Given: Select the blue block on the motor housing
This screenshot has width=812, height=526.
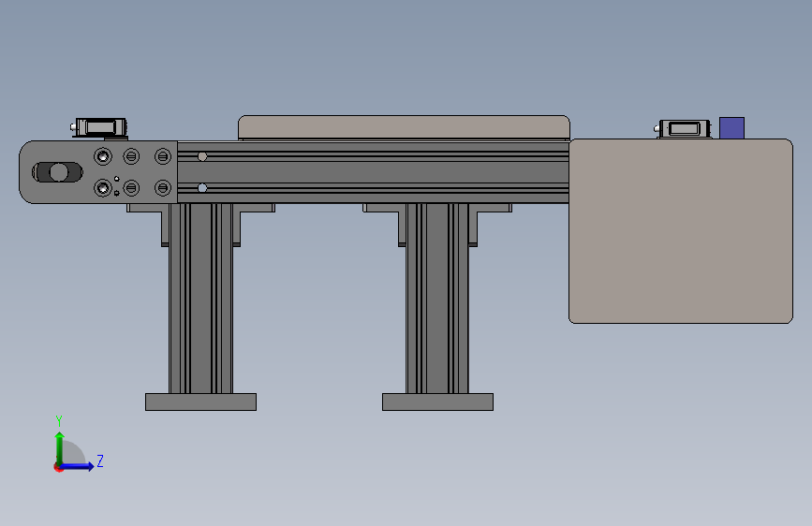Looking at the screenshot, I should coord(731,128).
